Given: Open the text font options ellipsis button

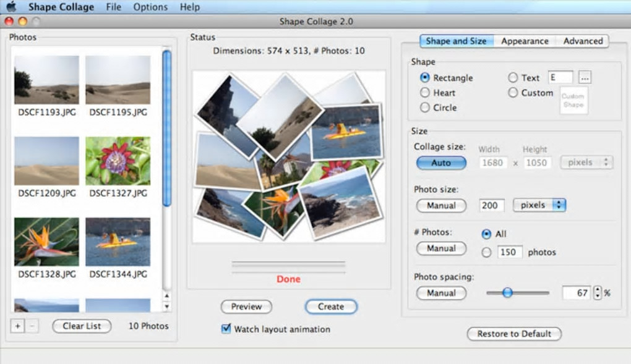Looking at the screenshot, I should (585, 78).
